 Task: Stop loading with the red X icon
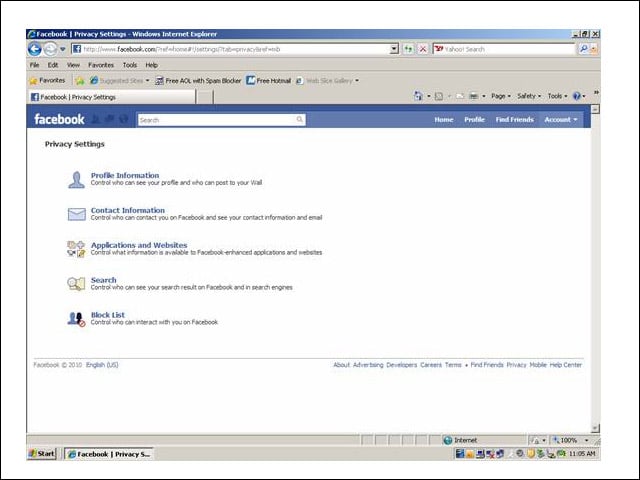pos(423,49)
